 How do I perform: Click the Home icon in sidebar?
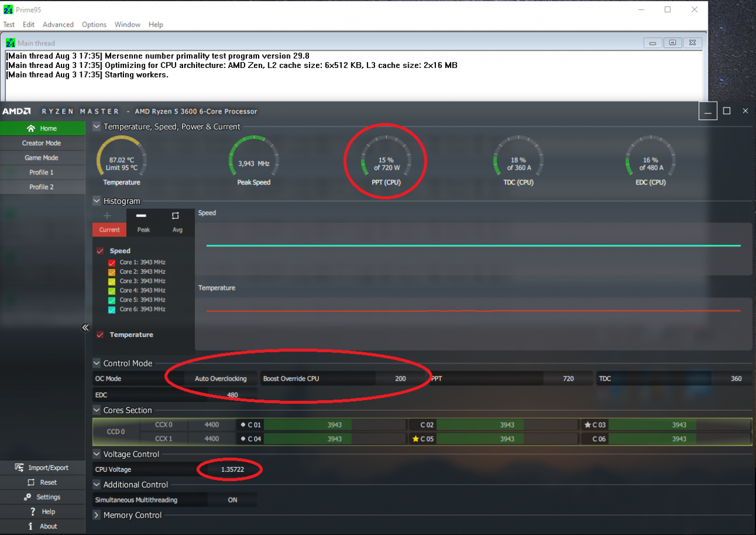(x=31, y=128)
